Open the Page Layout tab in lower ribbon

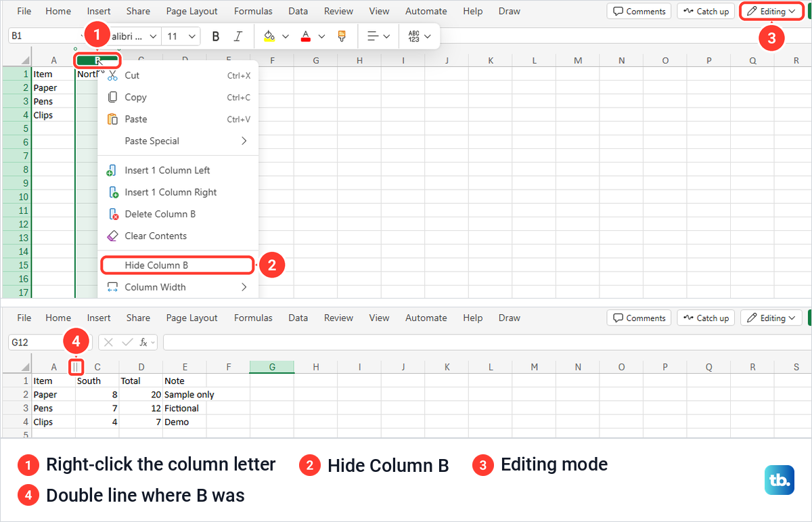(192, 318)
